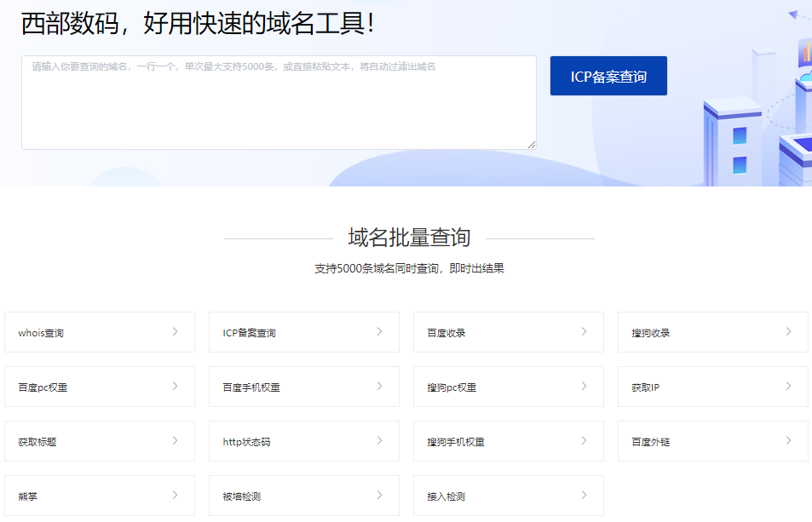Select the 搜狗手机权重 card

(508, 441)
